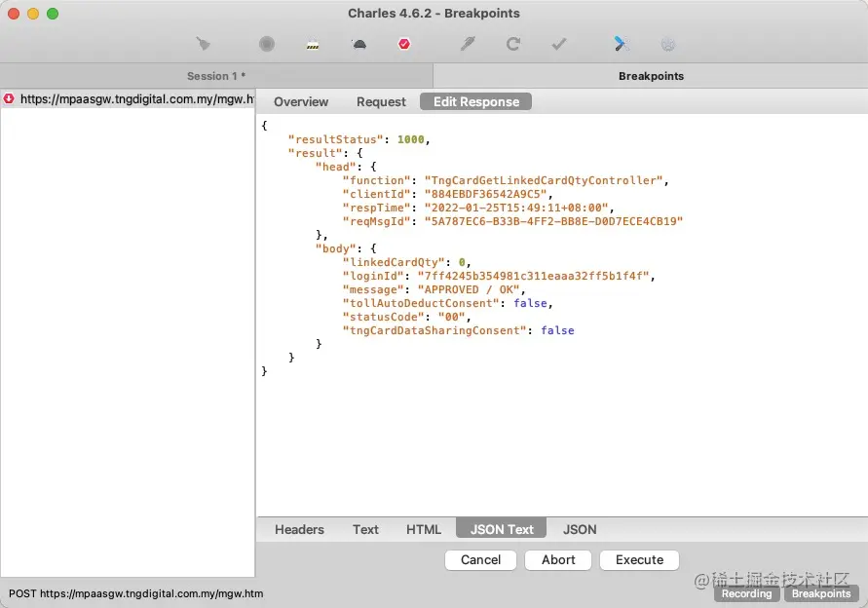
Task: Select the mpaasgw.tngdigital.com.my request row
Action: [128, 98]
